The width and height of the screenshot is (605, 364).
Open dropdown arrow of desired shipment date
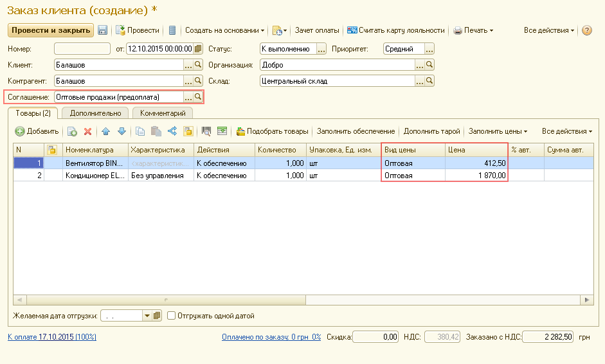(147, 316)
